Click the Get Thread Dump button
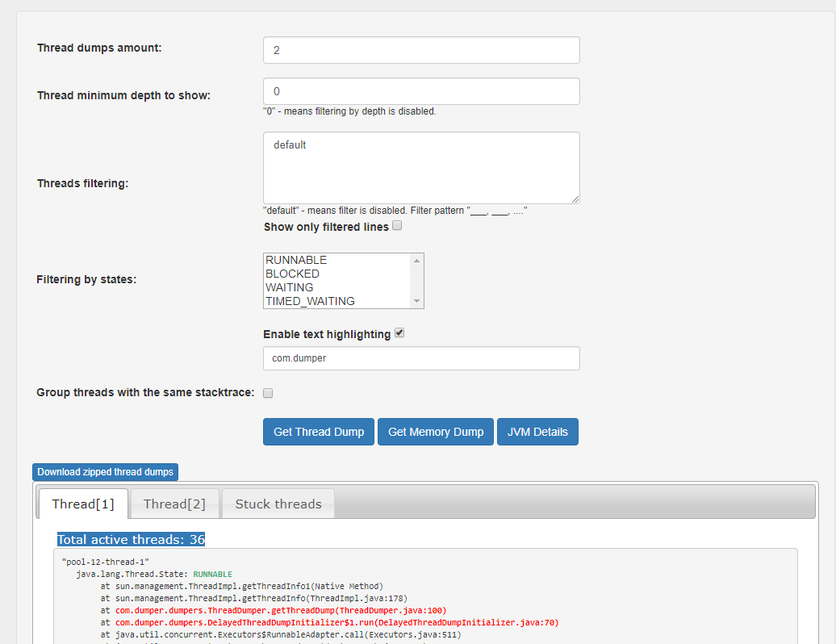The width and height of the screenshot is (836, 644). click(x=318, y=431)
